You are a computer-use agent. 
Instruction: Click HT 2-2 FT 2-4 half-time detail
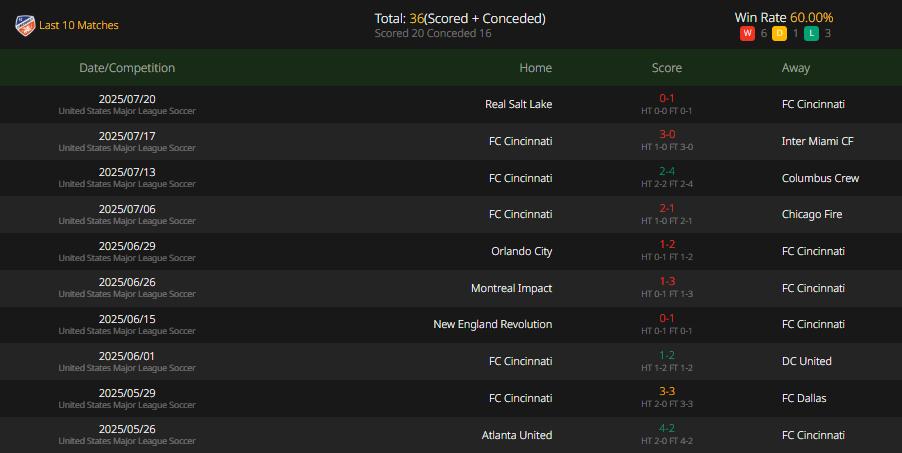point(667,184)
